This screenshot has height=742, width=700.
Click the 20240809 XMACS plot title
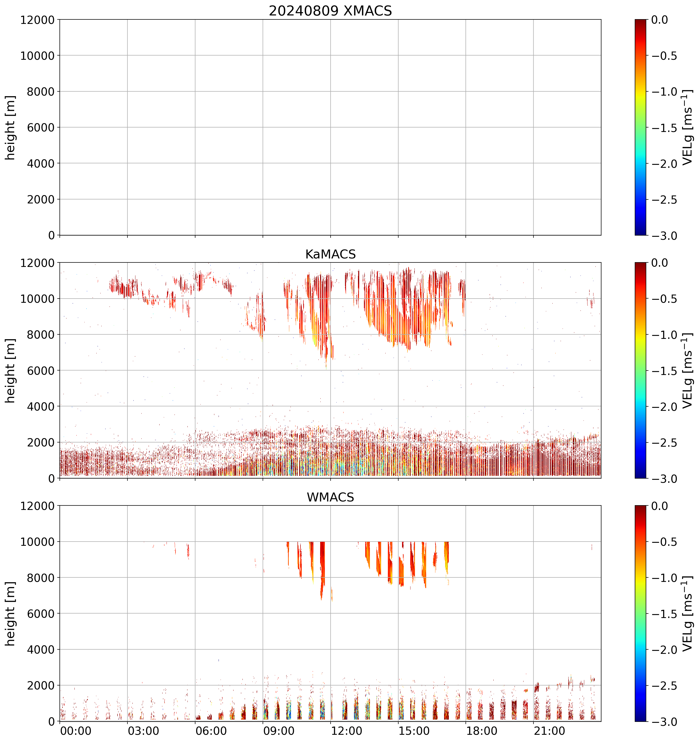click(x=330, y=11)
